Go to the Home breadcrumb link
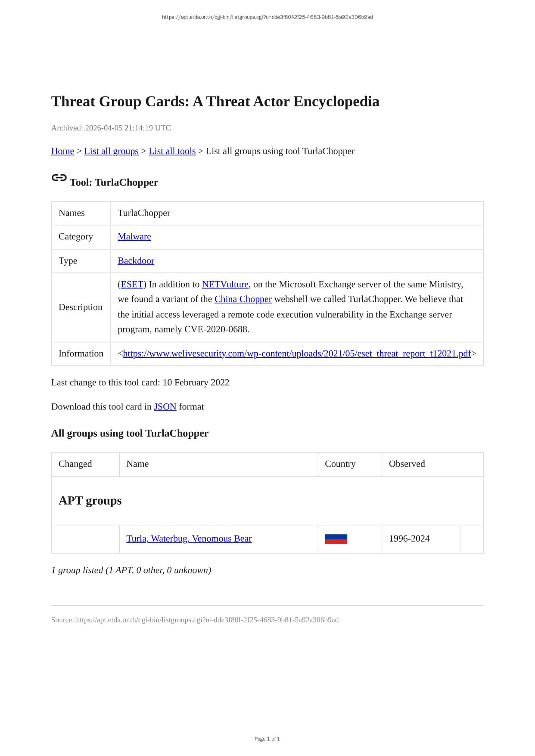The image size is (535, 756). 62,151
